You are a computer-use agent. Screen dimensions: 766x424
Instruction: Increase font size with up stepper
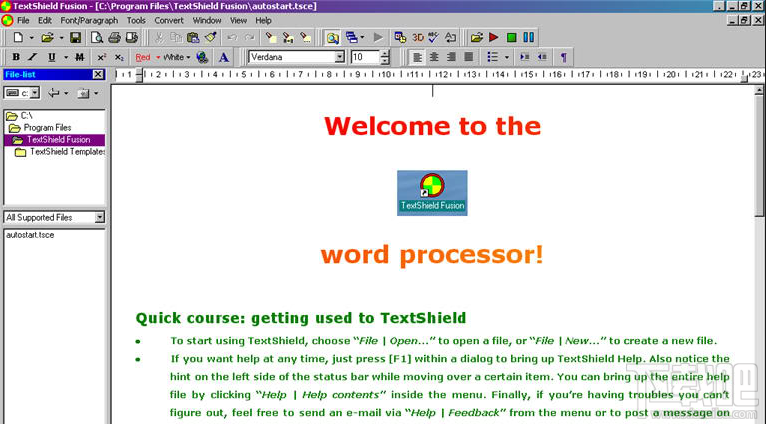click(385, 53)
